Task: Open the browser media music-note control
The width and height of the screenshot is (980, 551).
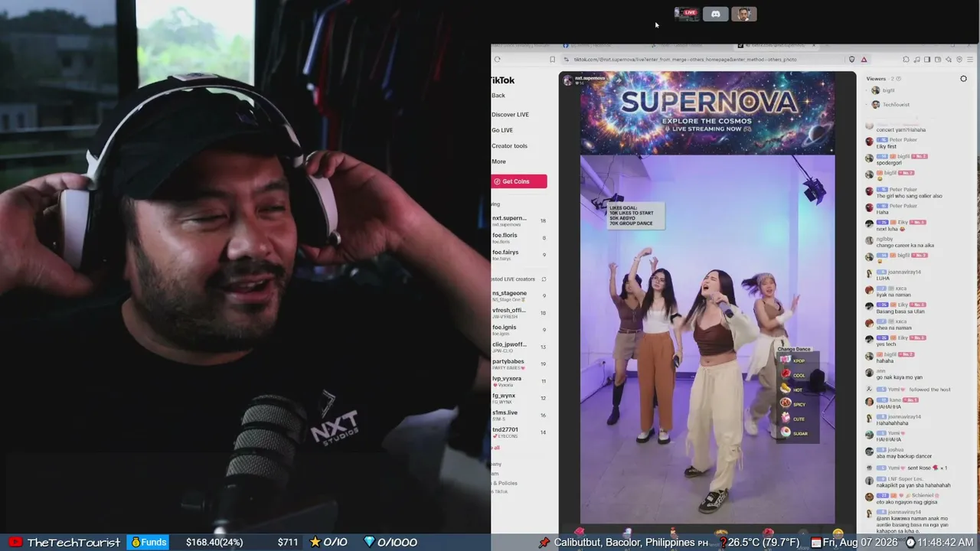Action: pyautogui.click(x=916, y=60)
